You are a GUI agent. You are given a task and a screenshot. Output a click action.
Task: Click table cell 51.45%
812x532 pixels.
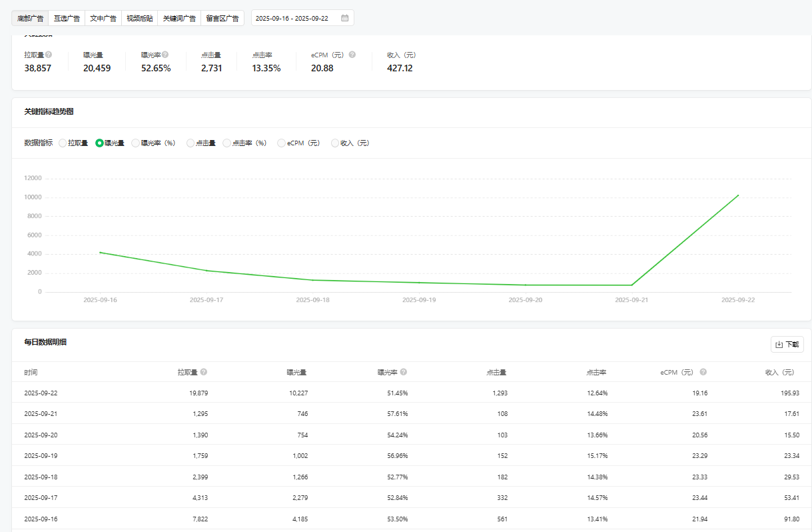398,393
